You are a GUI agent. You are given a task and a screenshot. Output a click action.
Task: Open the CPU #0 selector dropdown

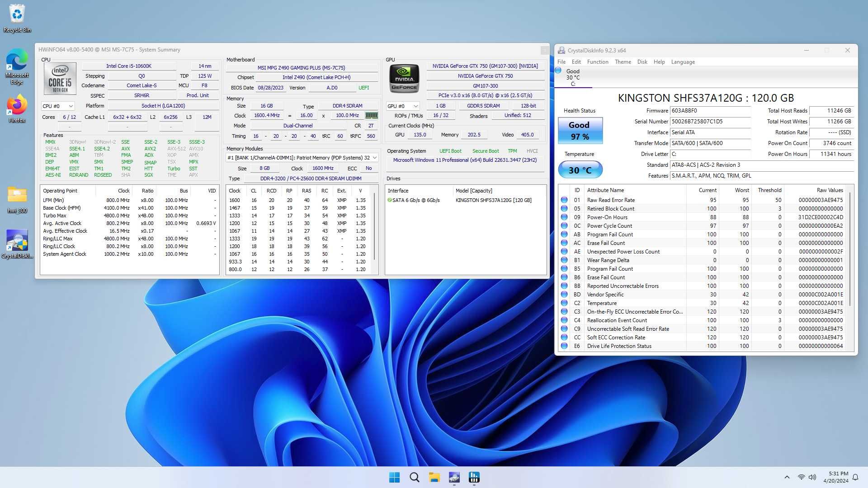click(x=58, y=106)
